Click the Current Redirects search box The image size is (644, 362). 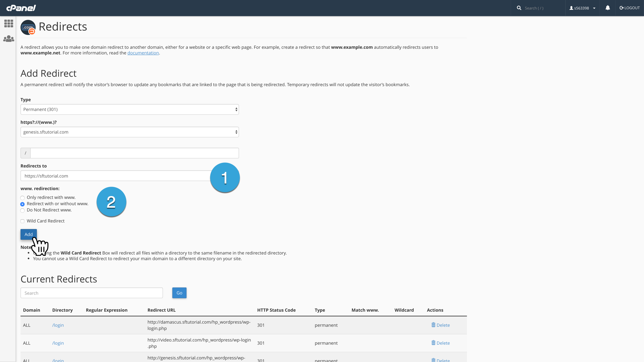(x=92, y=293)
